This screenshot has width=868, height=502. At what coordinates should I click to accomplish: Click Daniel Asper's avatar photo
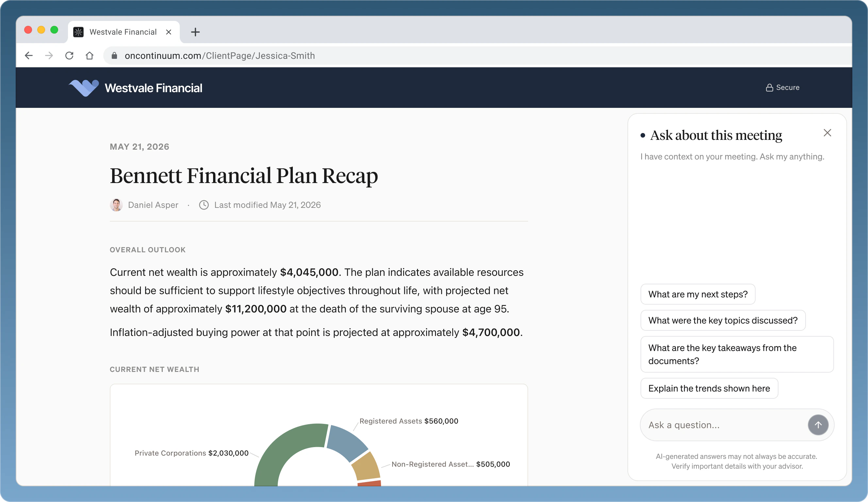tap(116, 205)
